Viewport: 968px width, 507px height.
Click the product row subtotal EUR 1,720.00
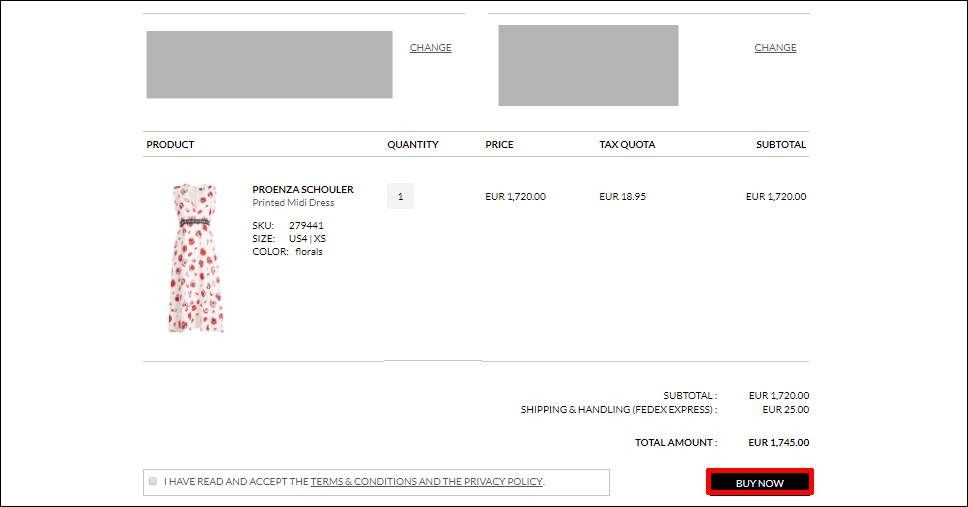click(776, 196)
